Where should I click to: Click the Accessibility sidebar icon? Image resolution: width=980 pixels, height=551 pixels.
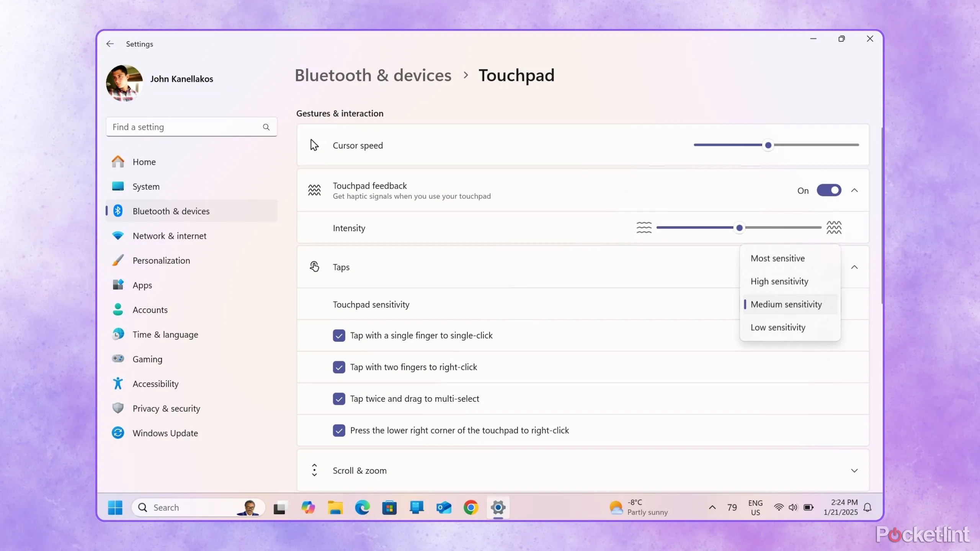(x=118, y=383)
